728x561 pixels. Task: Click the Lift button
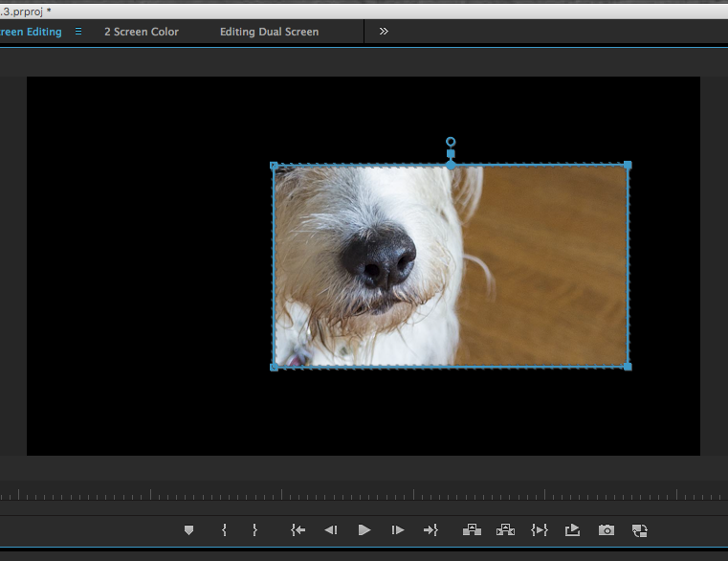[472, 529]
